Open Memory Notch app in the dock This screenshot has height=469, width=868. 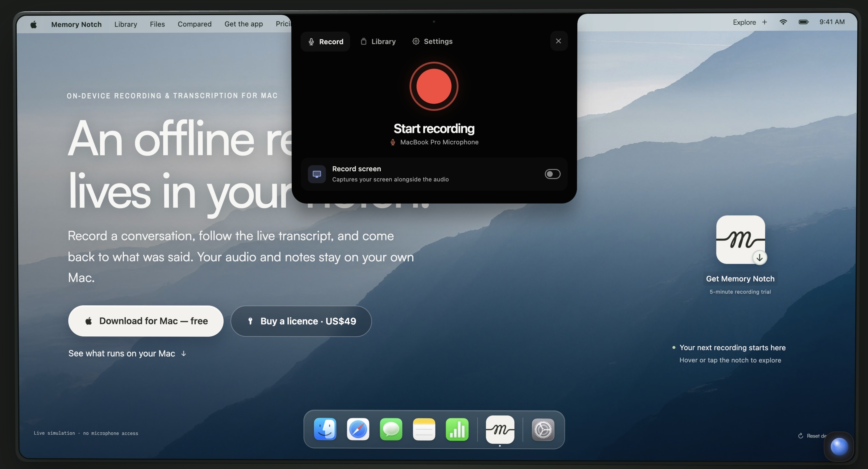tap(500, 429)
